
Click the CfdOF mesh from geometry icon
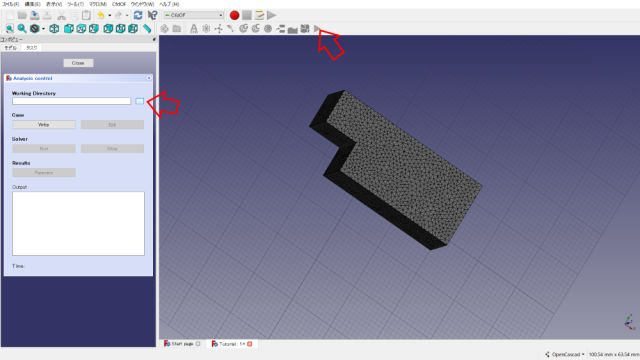[244, 29]
